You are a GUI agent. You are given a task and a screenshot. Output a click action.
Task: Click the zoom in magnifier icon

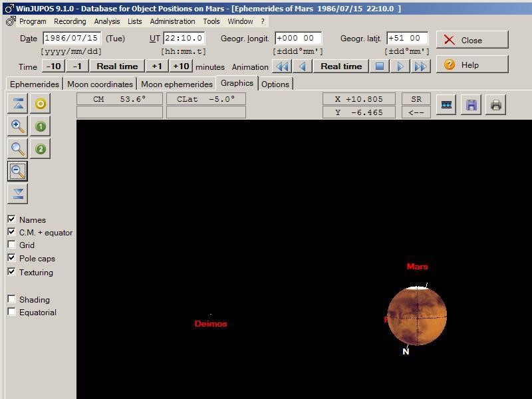pos(18,126)
